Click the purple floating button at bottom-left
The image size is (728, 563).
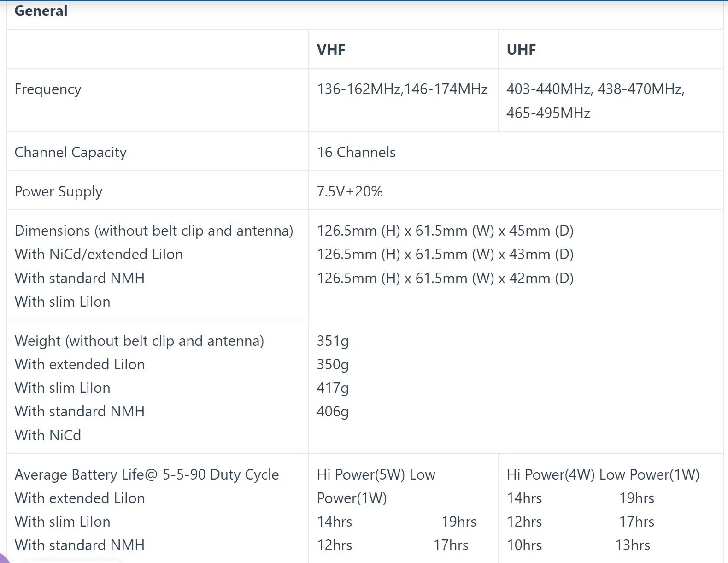(x=3, y=558)
